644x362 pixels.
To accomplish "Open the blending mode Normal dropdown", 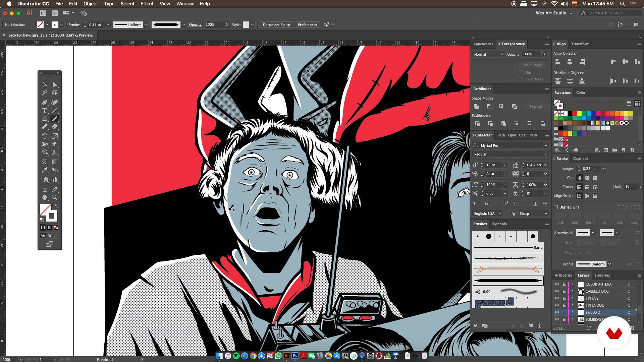I will pyautogui.click(x=488, y=54).
